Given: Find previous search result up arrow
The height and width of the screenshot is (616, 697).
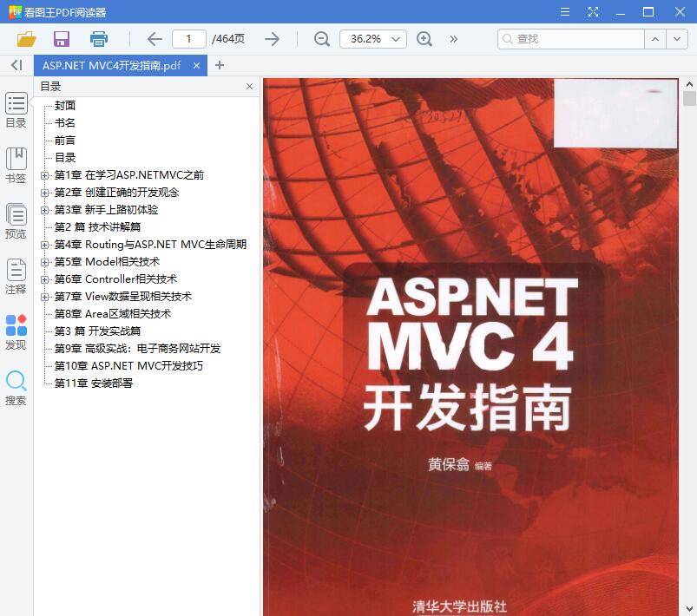Looking at the screenshot, I should tap(655, 39).
